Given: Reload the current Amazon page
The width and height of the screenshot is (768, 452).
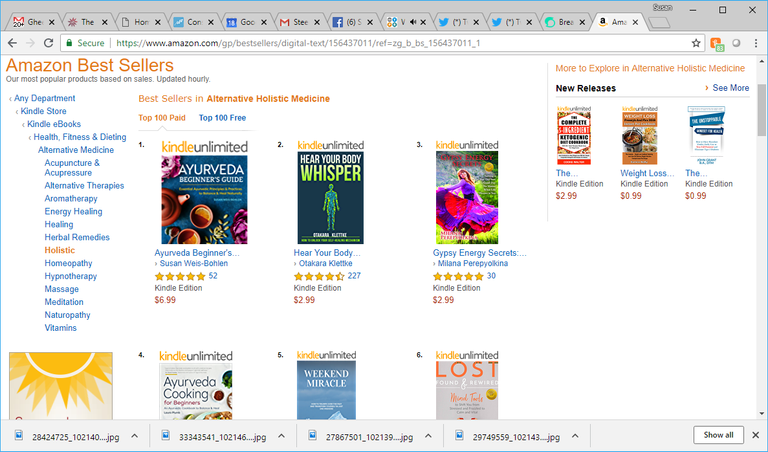Looking at the screenshot, I should tap(48, 43).
